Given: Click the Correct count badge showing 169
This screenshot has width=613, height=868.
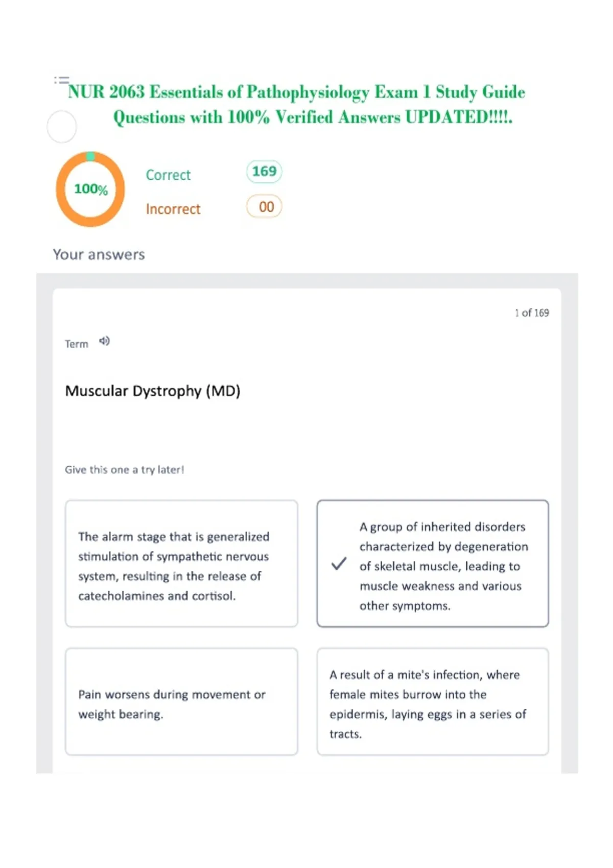Looking at the screenshot, I should click(264, 172).
